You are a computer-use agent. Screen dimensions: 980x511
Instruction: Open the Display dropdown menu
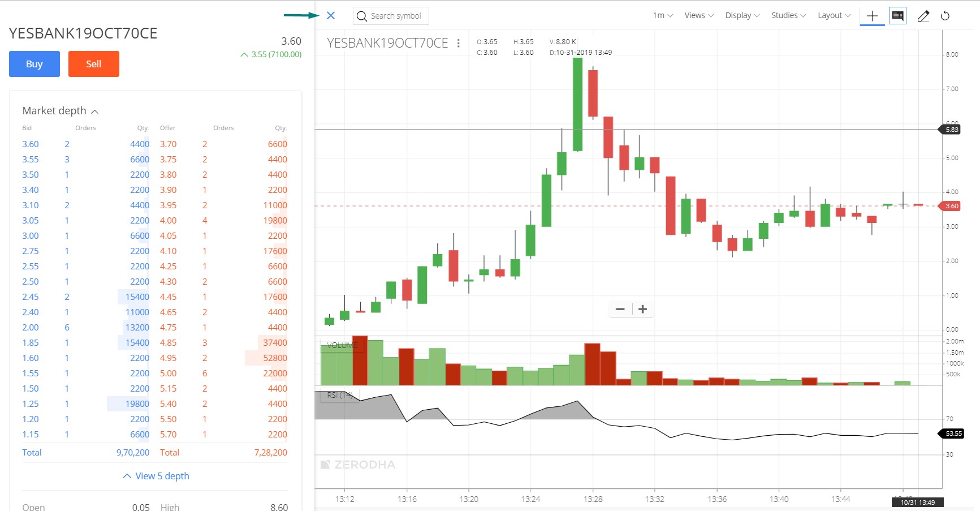point(742,15)
